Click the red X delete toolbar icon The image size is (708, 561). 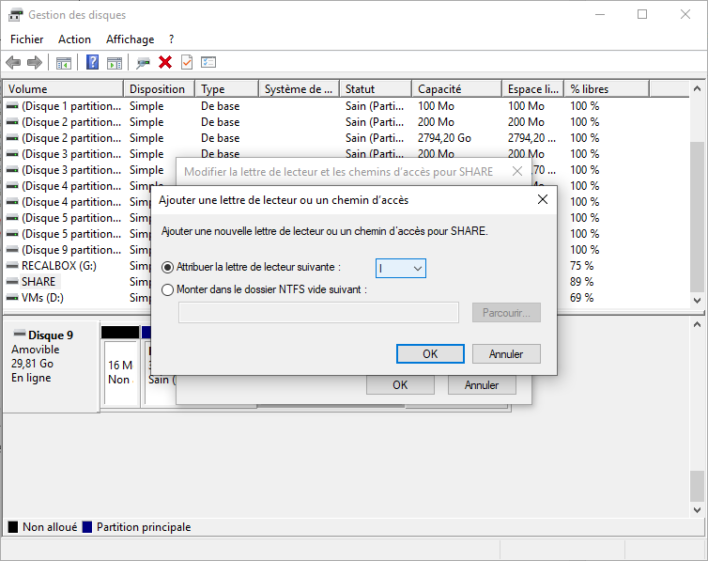tap(165, 63)
